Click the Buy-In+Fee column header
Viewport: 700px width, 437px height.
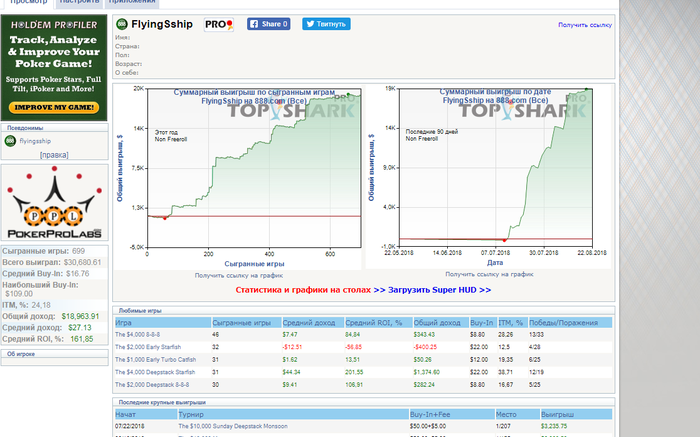tap(452, 415)
